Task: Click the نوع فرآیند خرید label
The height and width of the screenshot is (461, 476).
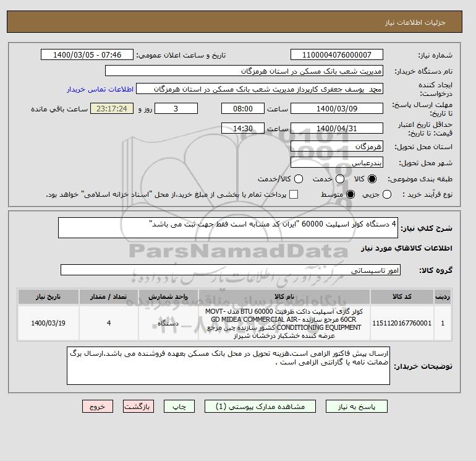Action: (428, 194)
